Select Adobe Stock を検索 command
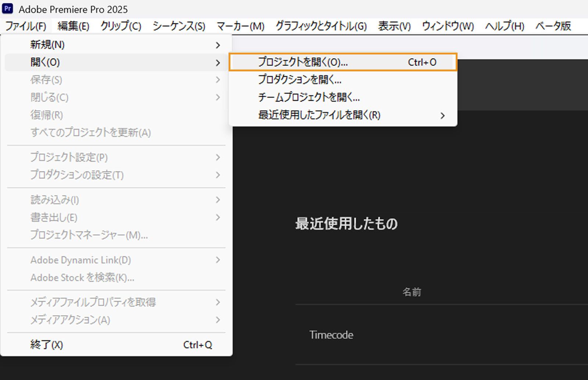588x380 pixels. (x=82, y=278)
